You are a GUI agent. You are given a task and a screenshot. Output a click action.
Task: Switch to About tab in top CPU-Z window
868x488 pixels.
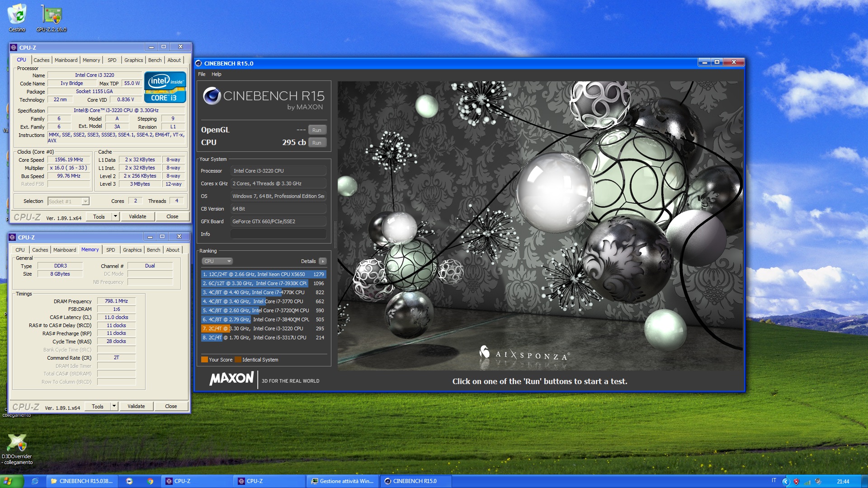click(x=174, y=60)
